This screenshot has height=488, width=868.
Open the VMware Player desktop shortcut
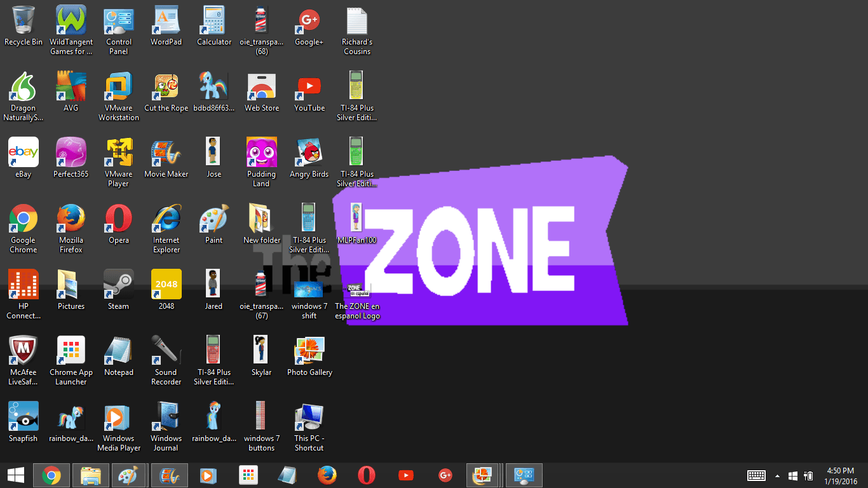click(x=119, y=163)
